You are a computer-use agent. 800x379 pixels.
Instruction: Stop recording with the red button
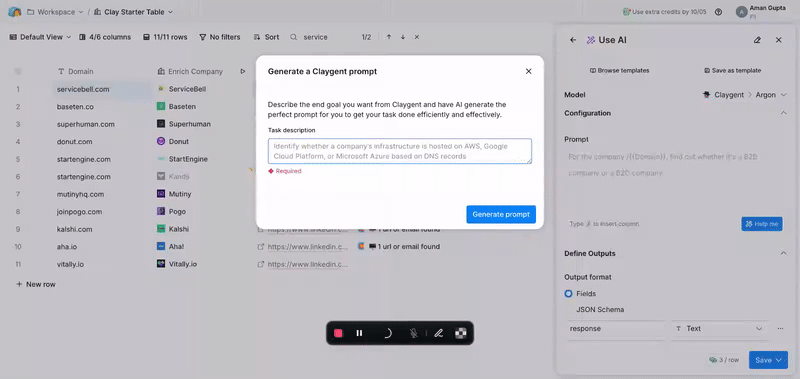click(x=338, y=333)
